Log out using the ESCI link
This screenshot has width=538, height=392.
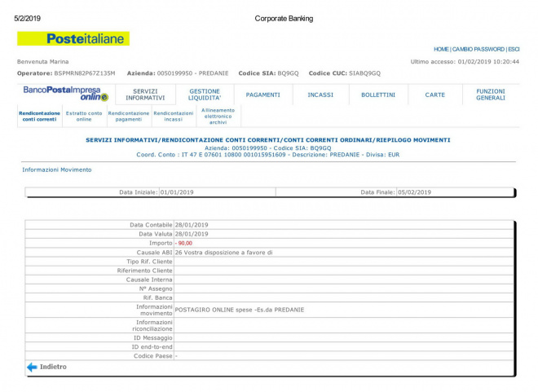(x=514, y=49)
